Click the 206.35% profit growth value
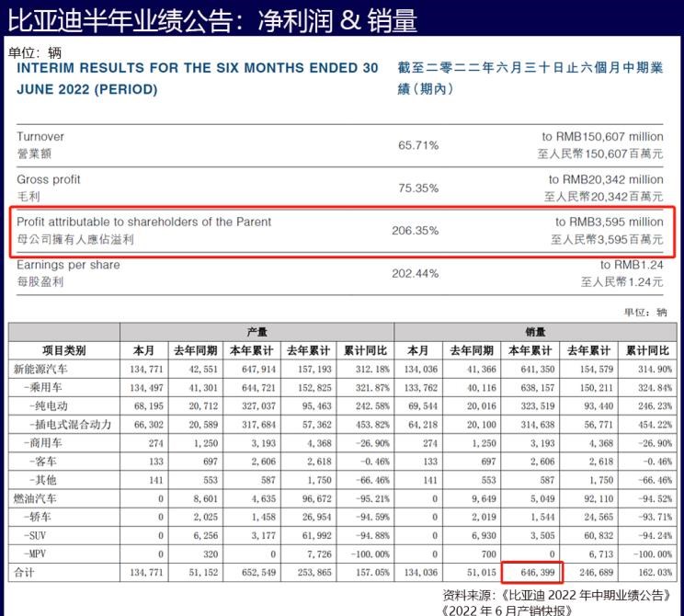The height and width of the screenshot is (616, 684). point(415,231)
